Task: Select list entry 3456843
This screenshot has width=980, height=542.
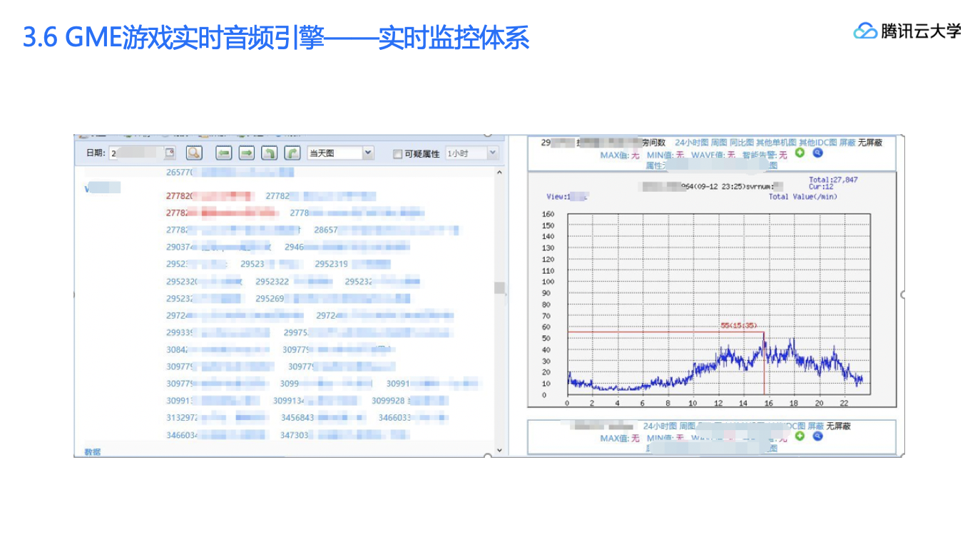Action: pyautogui.click(x=297, y=417)
